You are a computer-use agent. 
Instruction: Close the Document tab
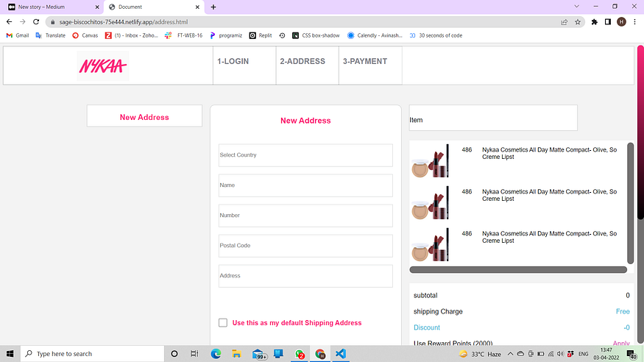[197, 7]
